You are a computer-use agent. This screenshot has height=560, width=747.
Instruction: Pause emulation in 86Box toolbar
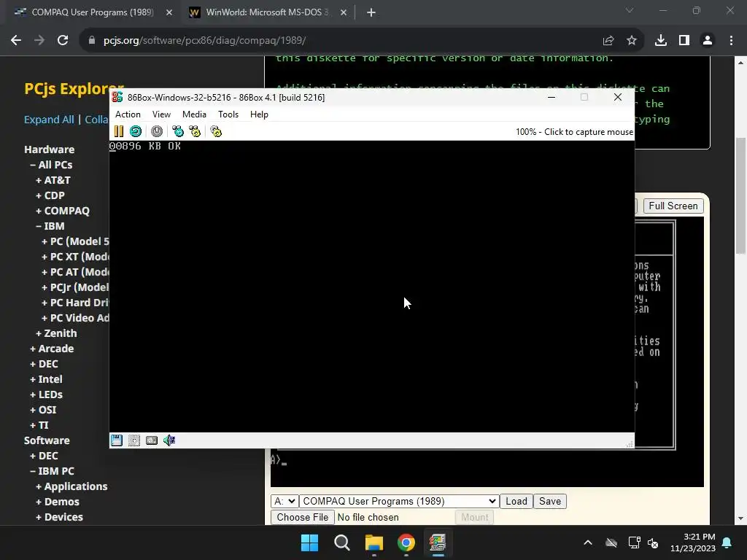coord(119,131)
